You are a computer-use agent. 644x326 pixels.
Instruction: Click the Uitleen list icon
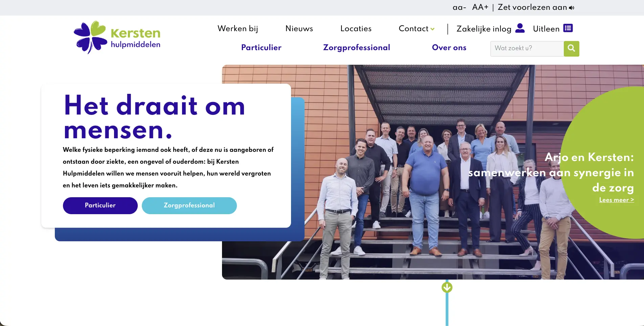[x=568, y=28]
